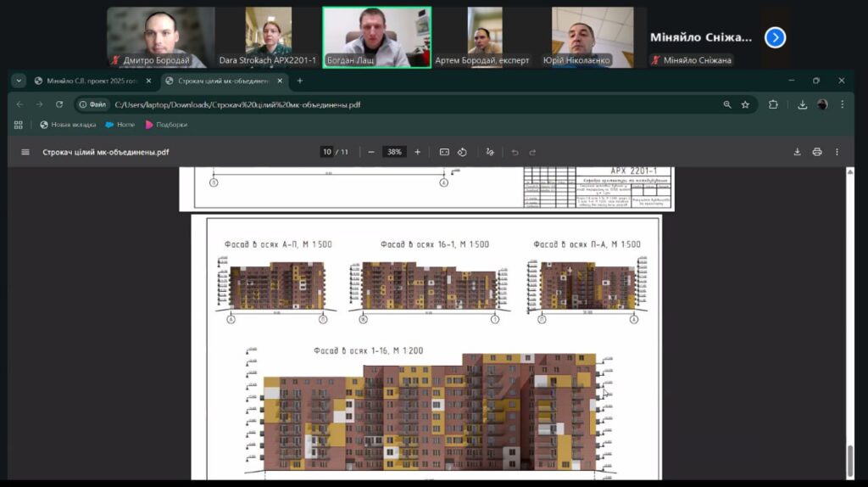Zoom out the PDF with the minus button
This screenshot has width=868, height=487.
tap(370, 152)
